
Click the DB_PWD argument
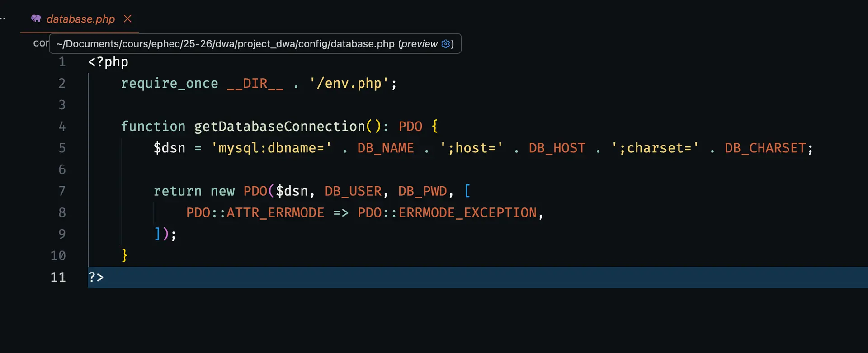coord(422,191)
